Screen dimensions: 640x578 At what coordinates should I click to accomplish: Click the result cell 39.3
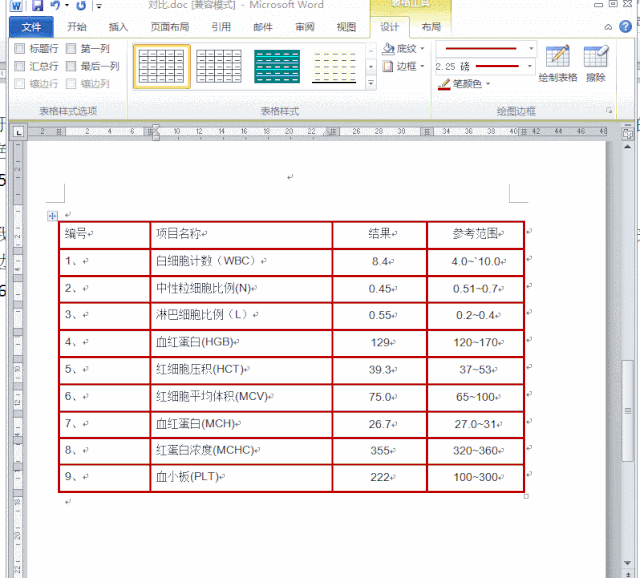(380, 370)
